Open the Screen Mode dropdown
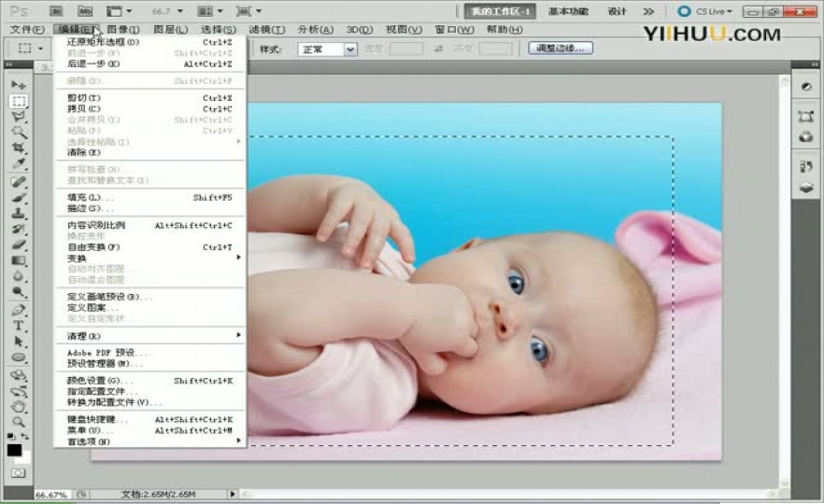The image size is (824, 504). (249, 11)
